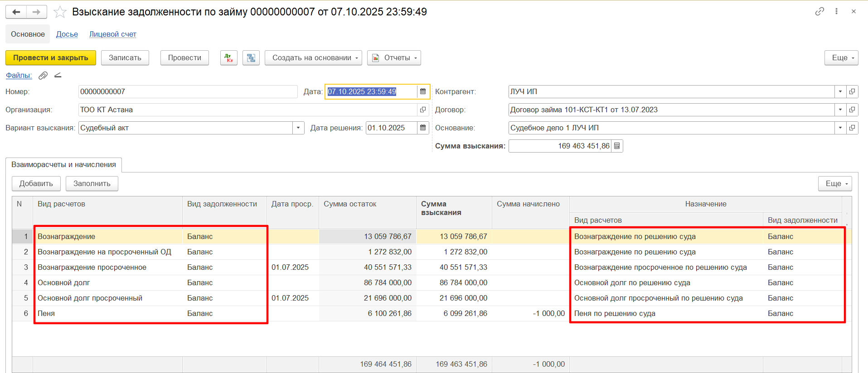Expand the Вариант взыскания dropdown list
This screenshot has height=373, width=868.
point(298,128)
